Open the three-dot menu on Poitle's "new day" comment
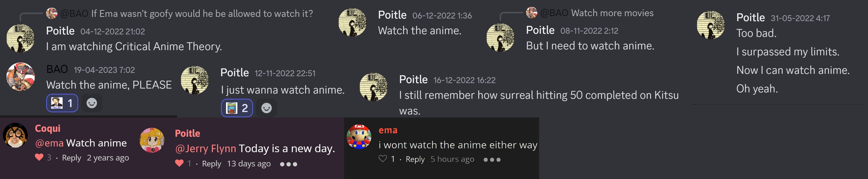The width and height of the screenshot is (868, 179). pyautogui.click(x=288, y=164)
